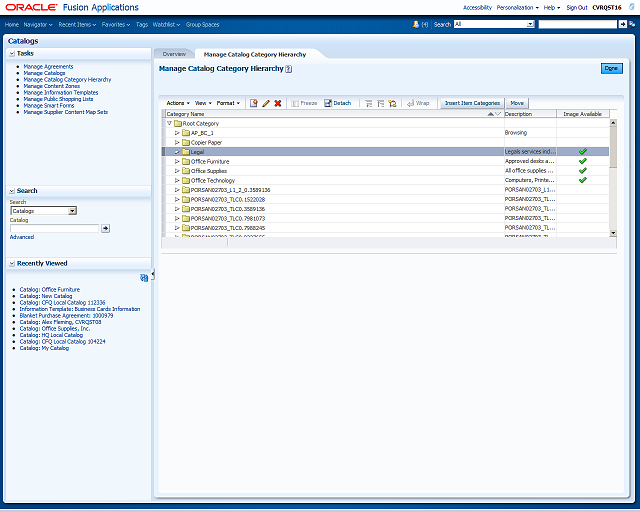
Task: Collapse the Recently Viewed panel
Action: 12,263
